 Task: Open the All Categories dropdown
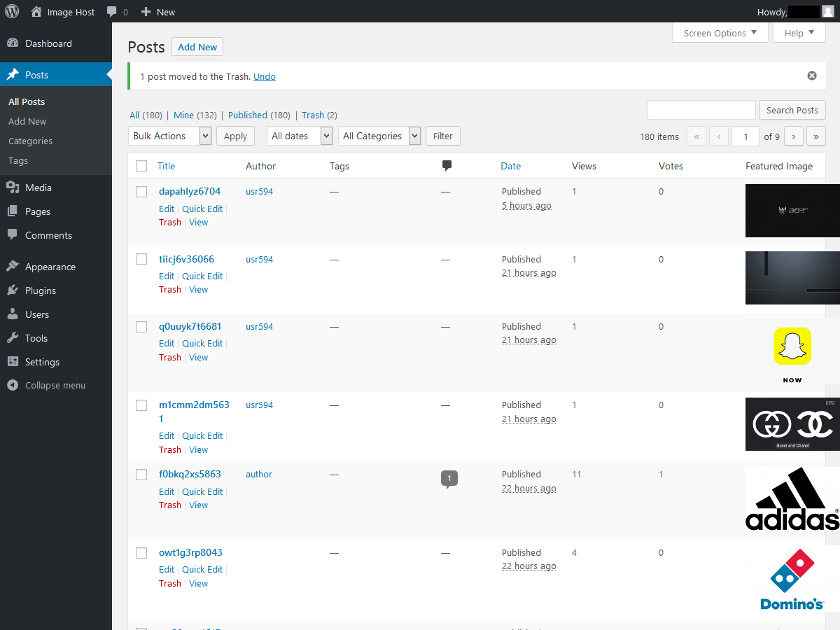coord(379,136)
